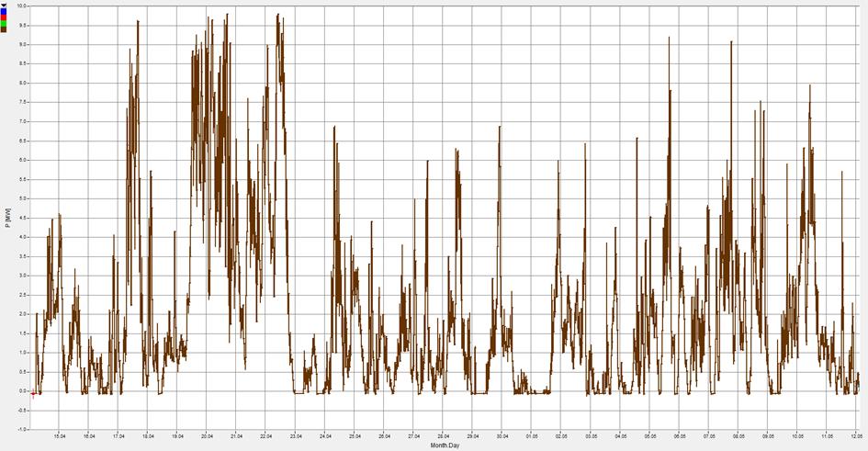Image resolution: width=868 pixels, height=451 pixels.
Task: Click the '-0.5' y-axis value label
Action: coord(22,411)
